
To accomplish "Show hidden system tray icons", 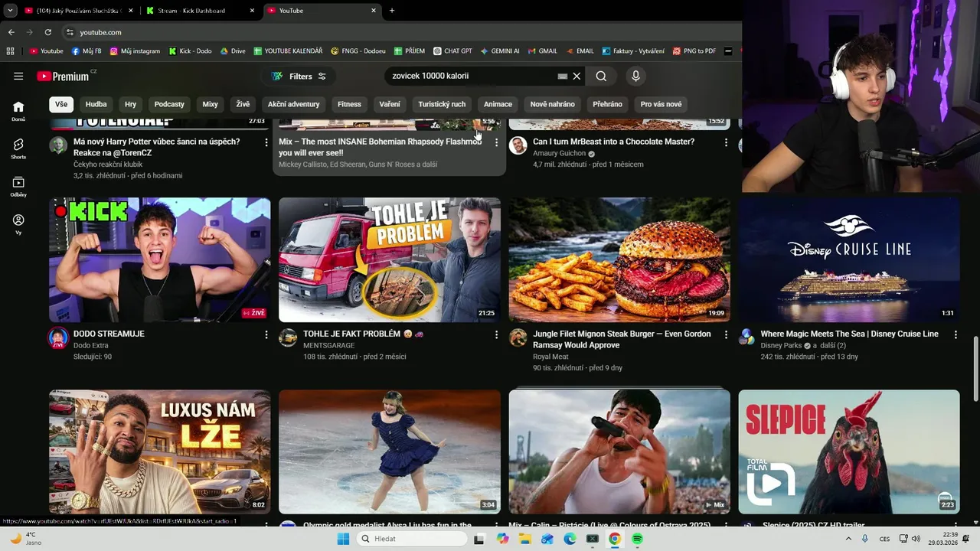I will coord(848,539).
